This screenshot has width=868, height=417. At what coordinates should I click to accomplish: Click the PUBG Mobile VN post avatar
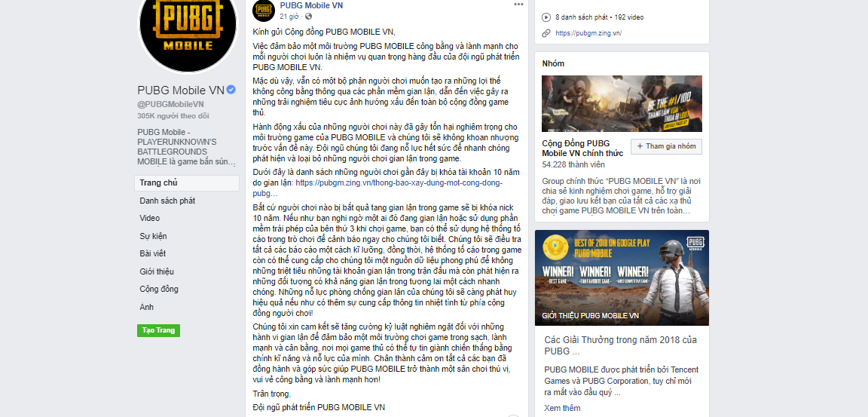pos(264,11)
